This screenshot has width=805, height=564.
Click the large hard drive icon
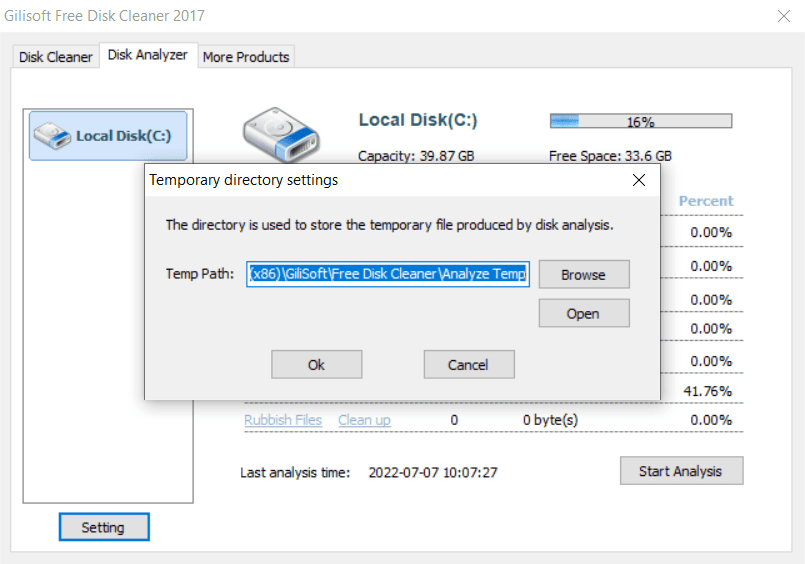coord(281,134)
